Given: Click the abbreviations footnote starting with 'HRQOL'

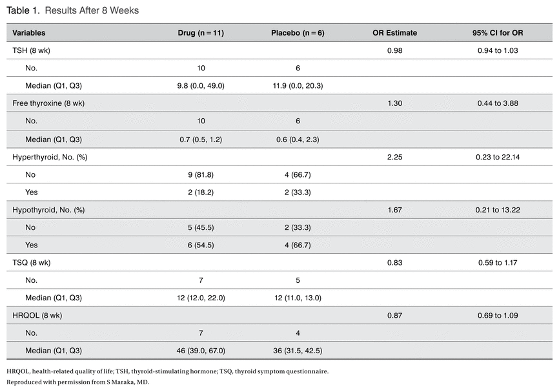Looking at the screenshot, I should click(x=168, y=371).
